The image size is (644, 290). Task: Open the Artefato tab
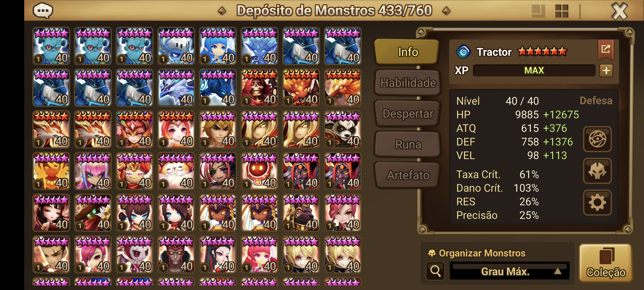click(x=407, y=175)
